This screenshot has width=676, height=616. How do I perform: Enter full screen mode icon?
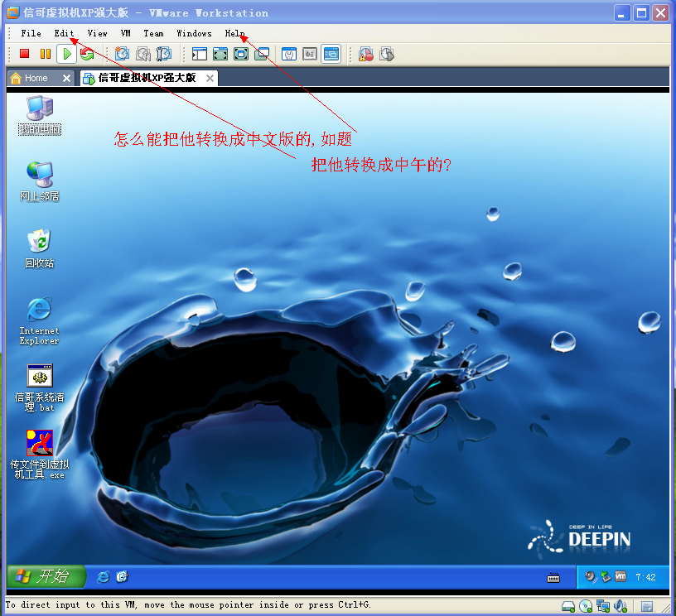tap(241, 54)
